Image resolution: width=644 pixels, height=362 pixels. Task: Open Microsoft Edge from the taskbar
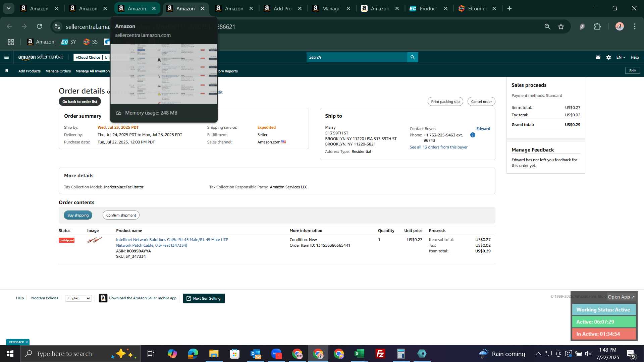point(193,354)
